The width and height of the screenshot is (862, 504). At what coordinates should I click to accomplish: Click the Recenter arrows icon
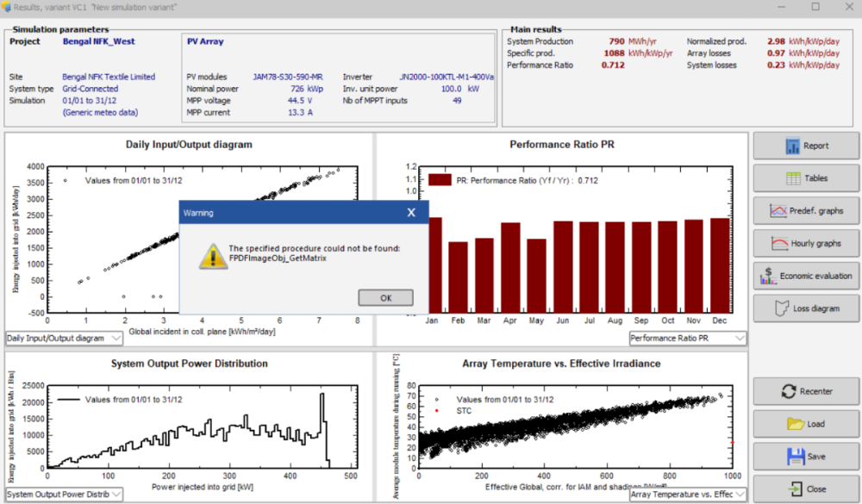[x=788, y=391]
